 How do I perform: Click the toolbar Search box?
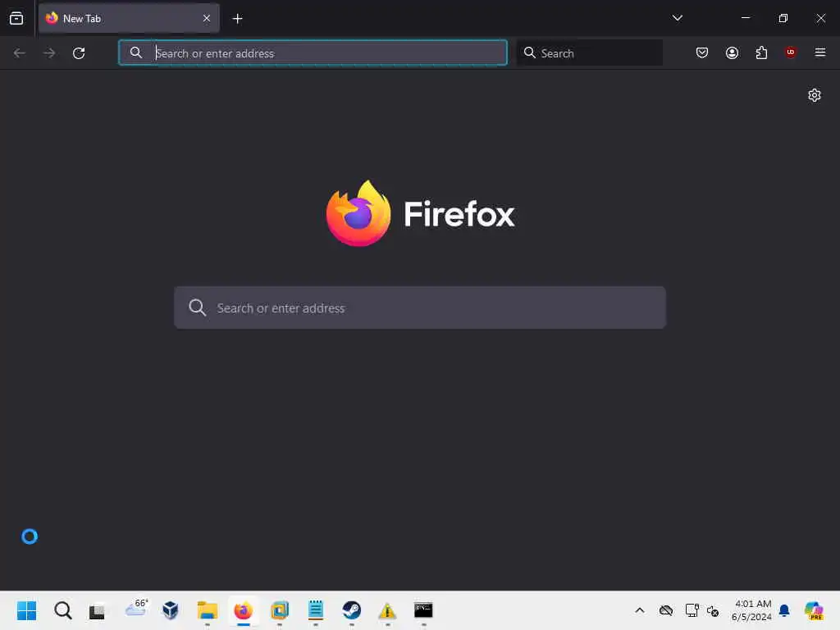[589, 52]
